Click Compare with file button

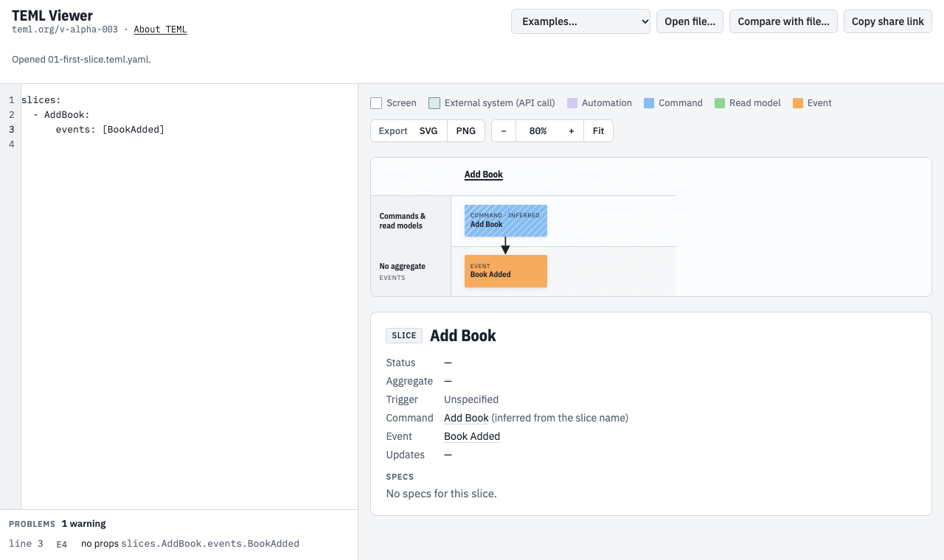click(783, 21)
